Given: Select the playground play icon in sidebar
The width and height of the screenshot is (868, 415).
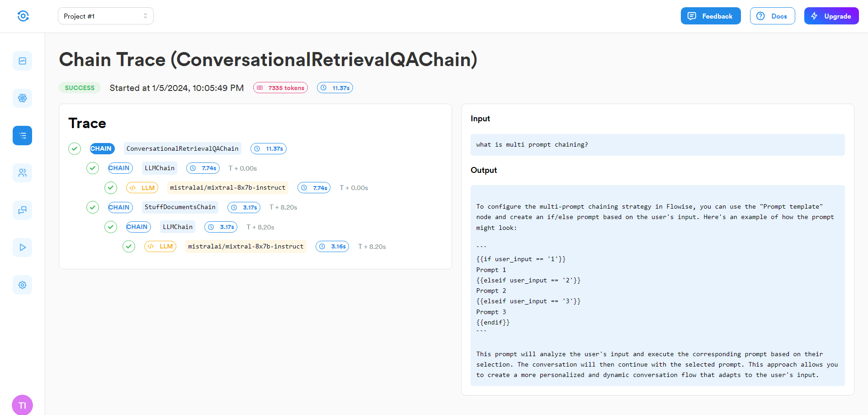Looking at the screenshot, I should point(22,247).
